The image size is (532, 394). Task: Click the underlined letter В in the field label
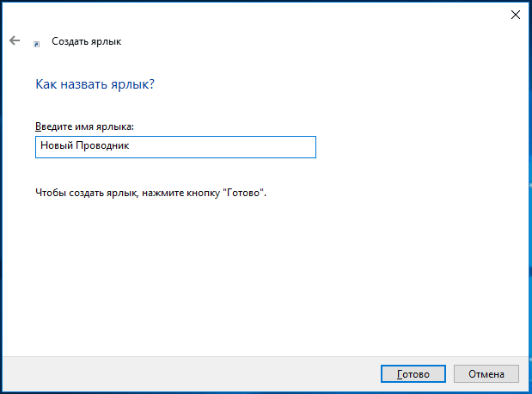(39, 126)
